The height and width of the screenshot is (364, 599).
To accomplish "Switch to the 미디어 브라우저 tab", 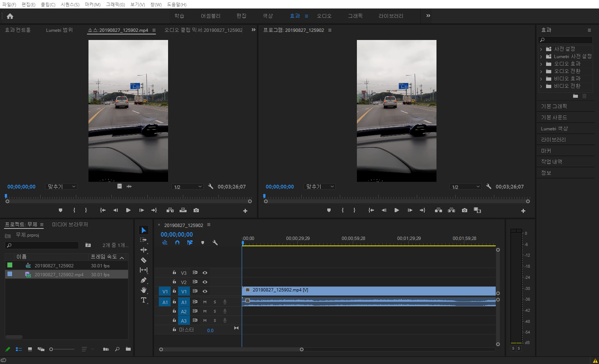I will pos(70,224).
